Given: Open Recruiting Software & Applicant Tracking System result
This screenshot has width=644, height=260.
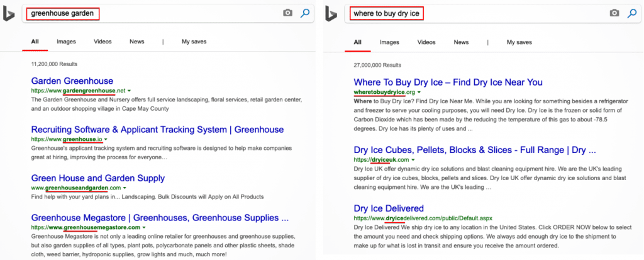Looking at the screenshot, I should click(x=157, y=130).
